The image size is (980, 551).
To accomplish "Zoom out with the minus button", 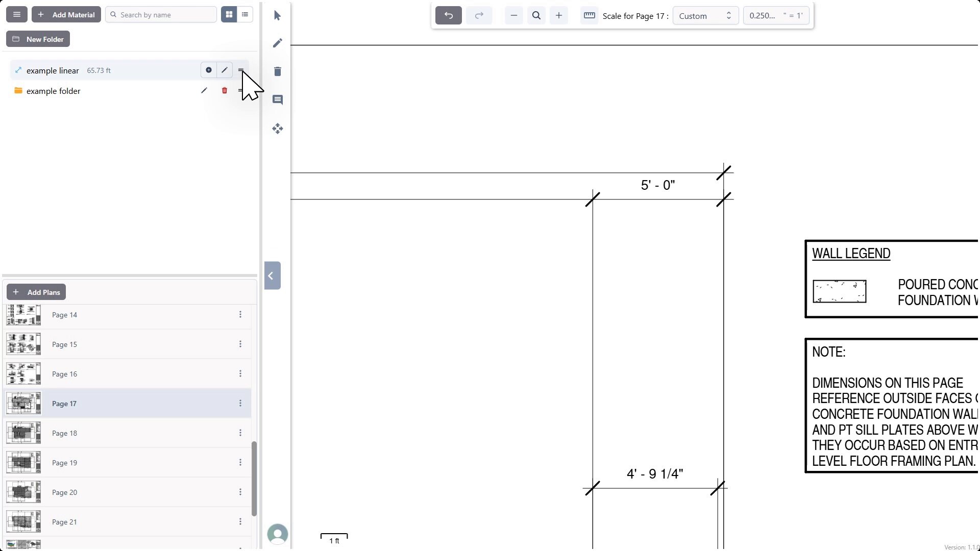I will pos(514,16).
